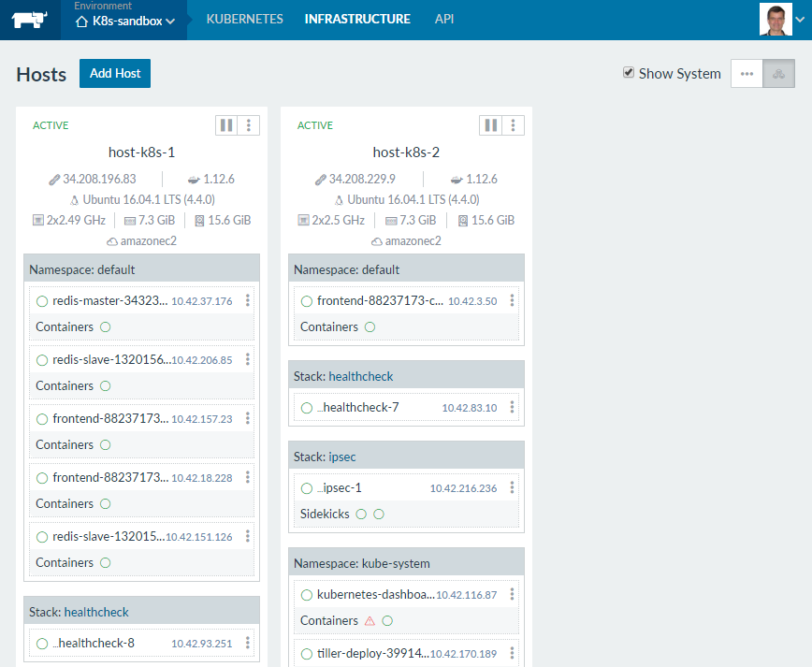Image resolution: width=812 pixels, height=667 pixels.
Task: Switch to the grouped hosts view toggle
Action: pyautogui.click(x=778, y=74)
